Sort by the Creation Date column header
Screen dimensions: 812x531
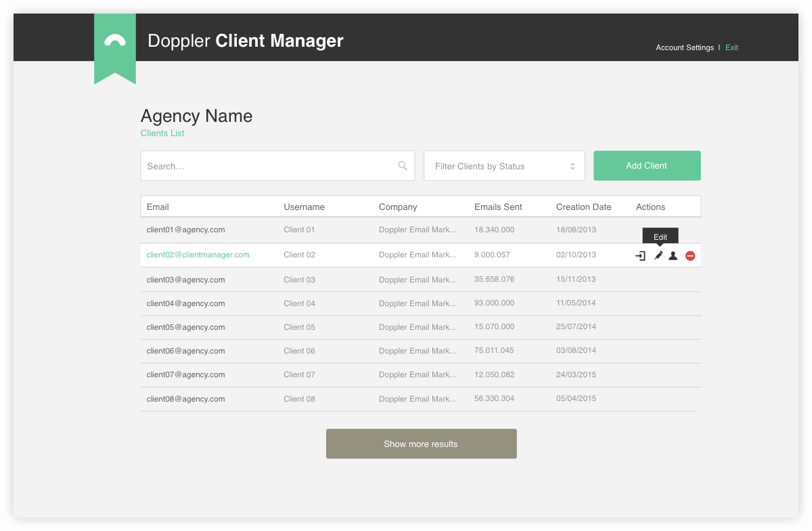[584, 207]
